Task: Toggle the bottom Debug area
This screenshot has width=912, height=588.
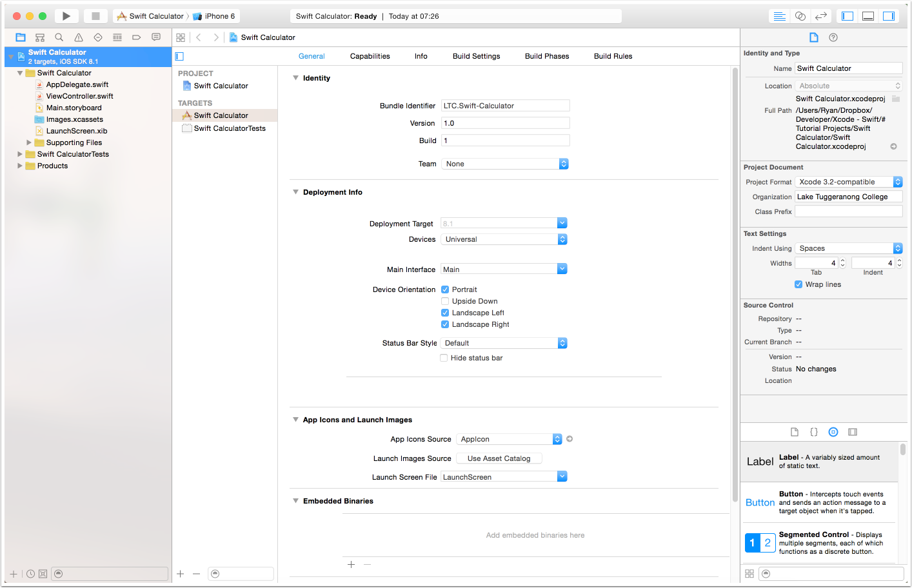Action: click(868, 16)
